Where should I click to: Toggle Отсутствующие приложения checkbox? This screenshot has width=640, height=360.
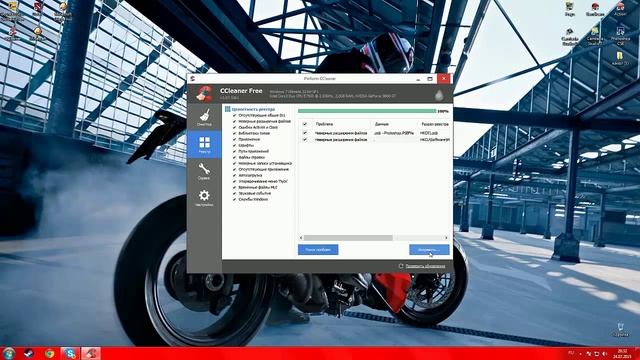[234, 169]
